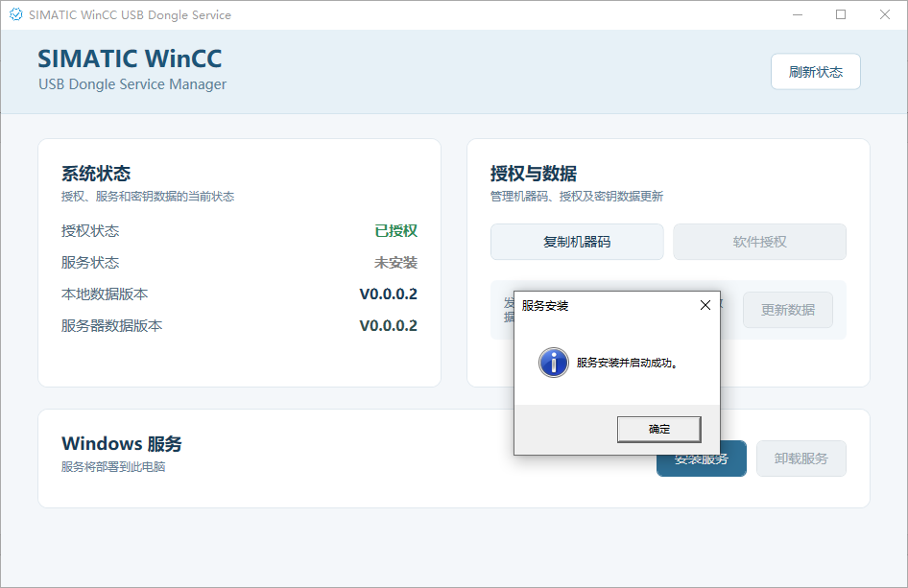Click the 卸载服务 button
The width and height of the screenshot is (908, 588).
pyautogui.click(x=800, y=459)
